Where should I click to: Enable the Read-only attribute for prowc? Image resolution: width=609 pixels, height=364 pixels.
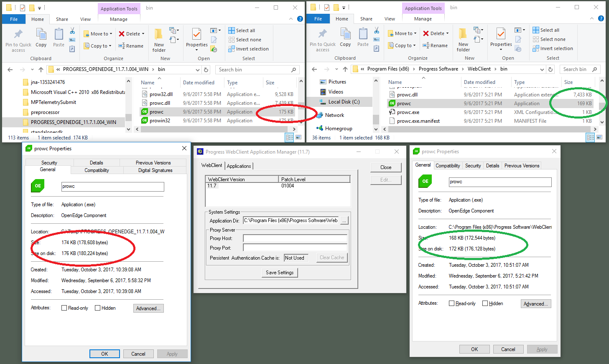tap(65, 308)
